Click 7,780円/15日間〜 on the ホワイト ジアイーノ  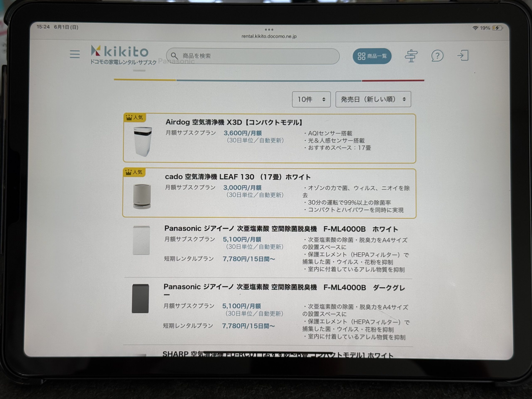249,259
